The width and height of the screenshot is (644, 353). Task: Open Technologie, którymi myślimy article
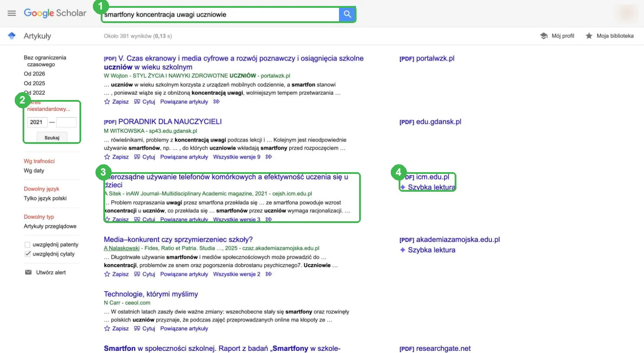[x=151, y=294]
